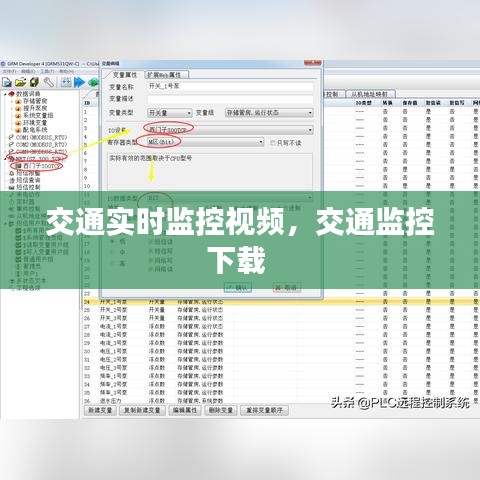This screenshot has width=480, height=480.
Task: Collapse the NET (S7_300_TCP) tree node arrow
Action: point(5,159)
